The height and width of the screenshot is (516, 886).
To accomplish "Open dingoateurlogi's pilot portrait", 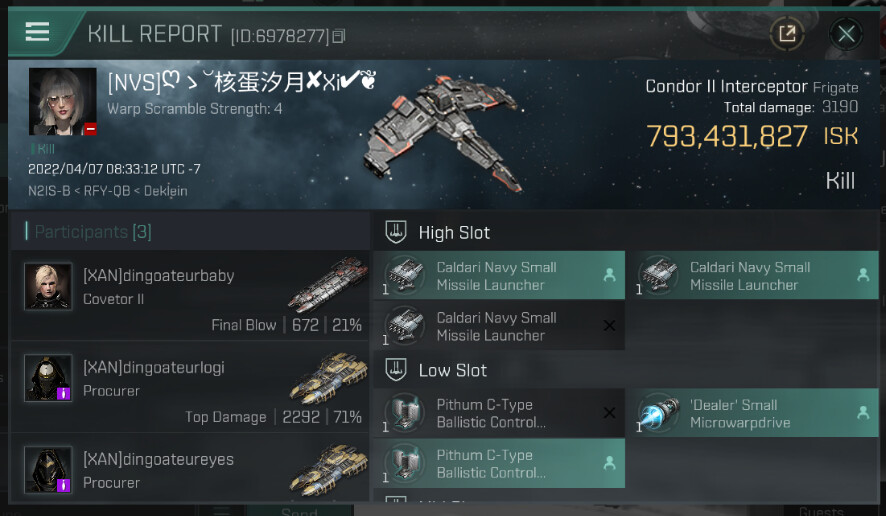I will tap(48, 378).
